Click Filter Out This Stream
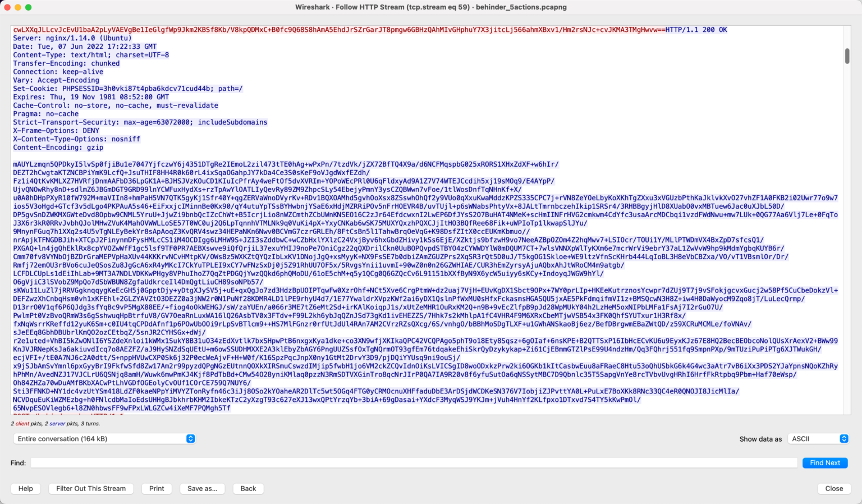The height and width of the screenshot is (504, 862). 91,488
